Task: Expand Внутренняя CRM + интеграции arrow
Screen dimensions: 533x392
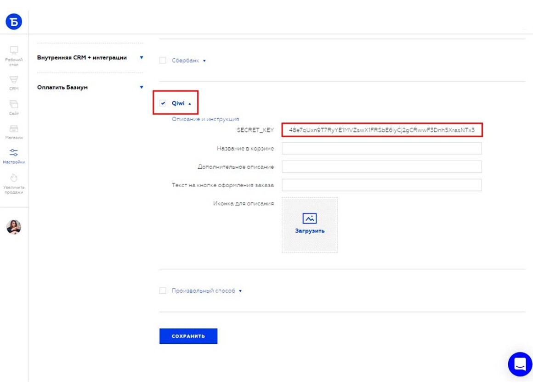Action: (x=142, y=57)
